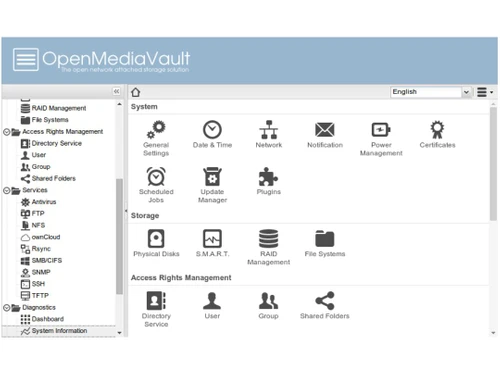Select SSH service in the sidebar

(33, 284)
